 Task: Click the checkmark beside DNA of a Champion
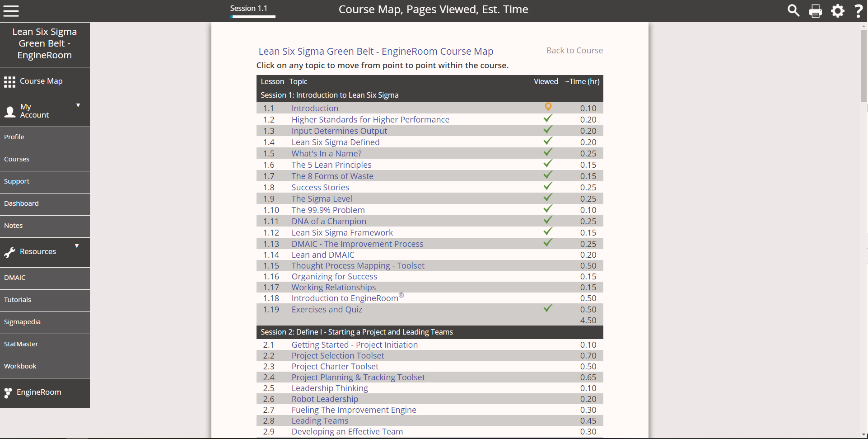[x=548, y=220]
